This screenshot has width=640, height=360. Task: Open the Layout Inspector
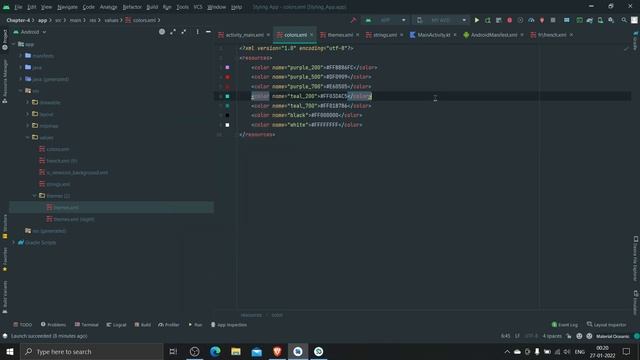point(607,325)
